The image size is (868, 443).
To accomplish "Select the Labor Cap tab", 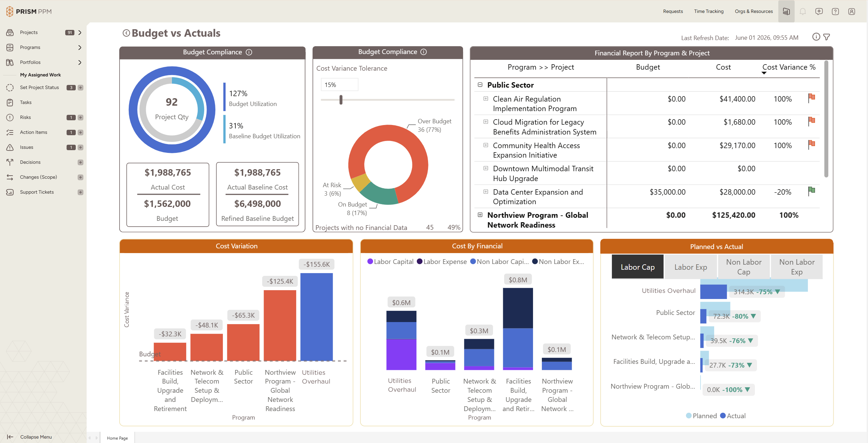I will pos(638,267).
